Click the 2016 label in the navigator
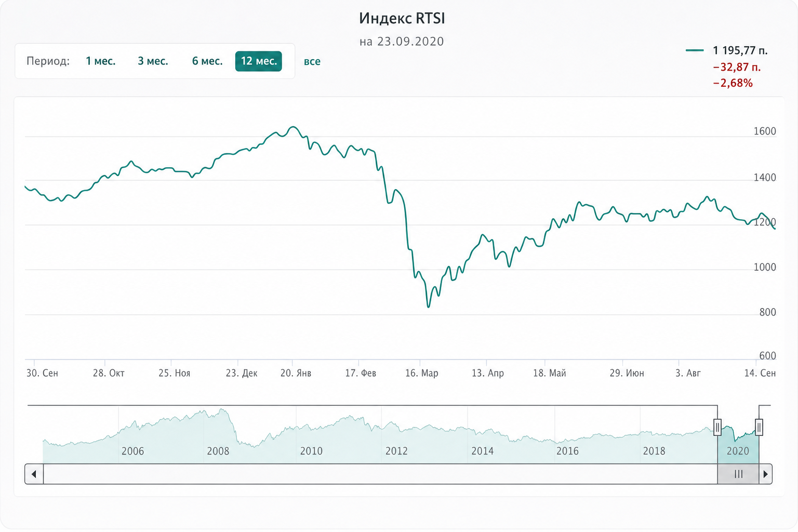798x532 pixels. [567, 451]
